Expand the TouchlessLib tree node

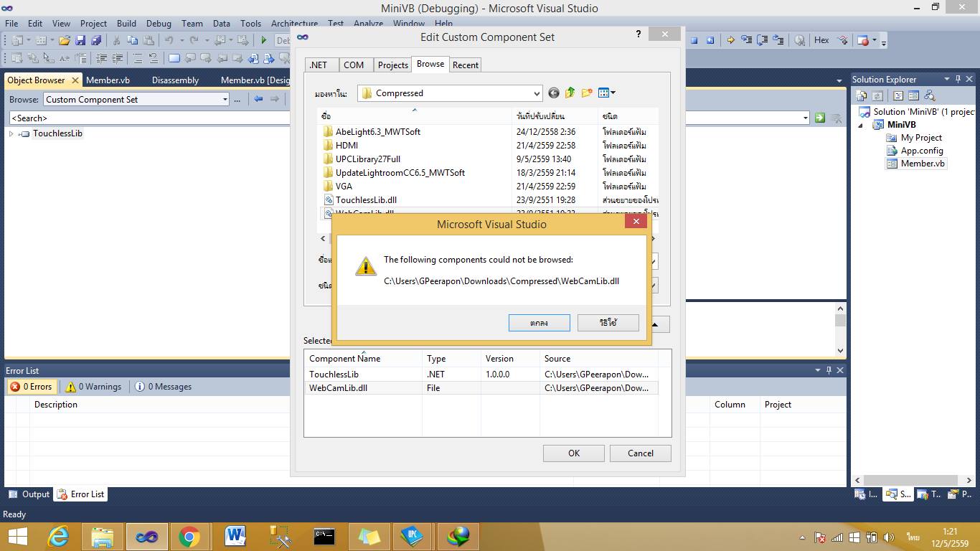11,133
